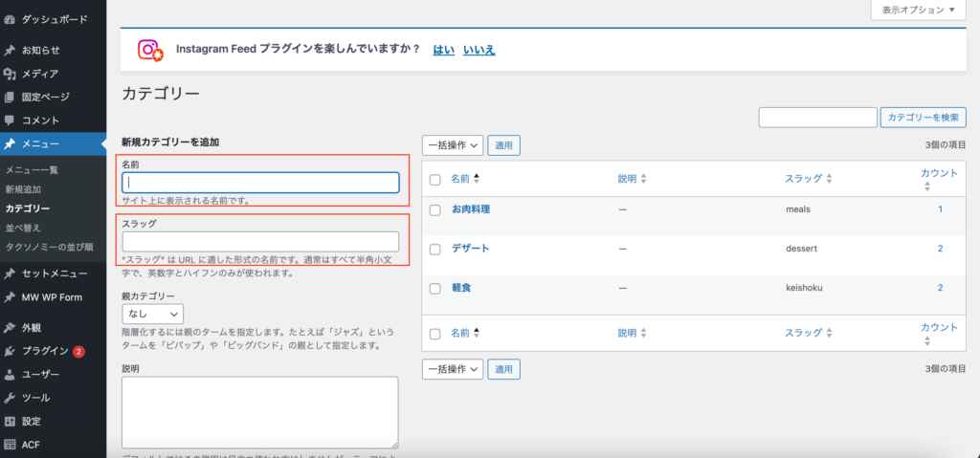Tick the select-all checkbox in table footer
The image size is (980, 458).
pyautogui.click(x=435, y=335)
